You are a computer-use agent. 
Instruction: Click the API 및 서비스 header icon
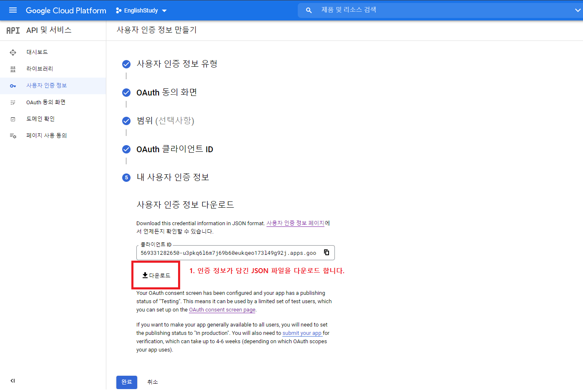pos(13,30)
